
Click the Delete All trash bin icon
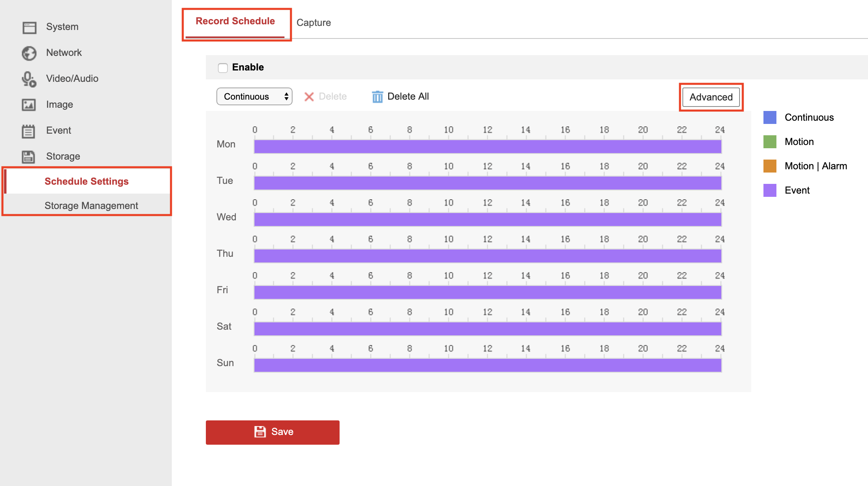(377, 97)
